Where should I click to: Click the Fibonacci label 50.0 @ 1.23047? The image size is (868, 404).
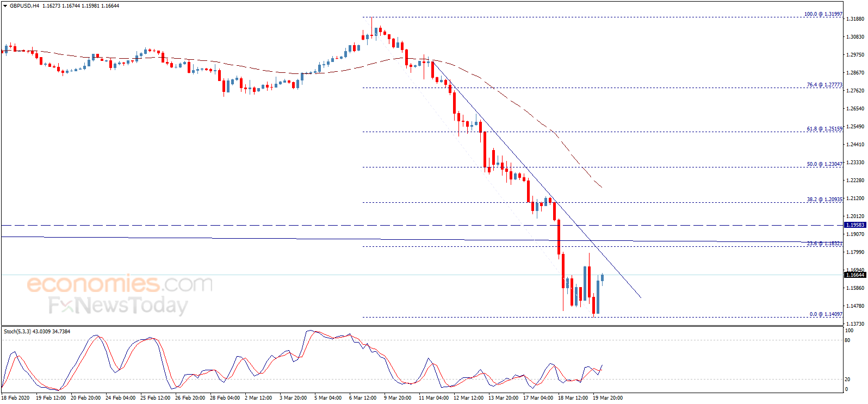click(824, 164)
